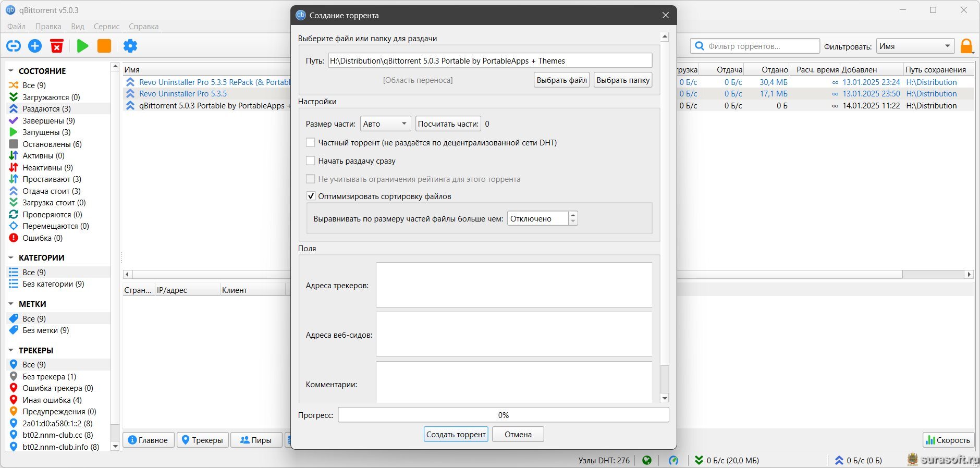
Task: Click the 'Создать торрент' button
Action: (456, 434)
